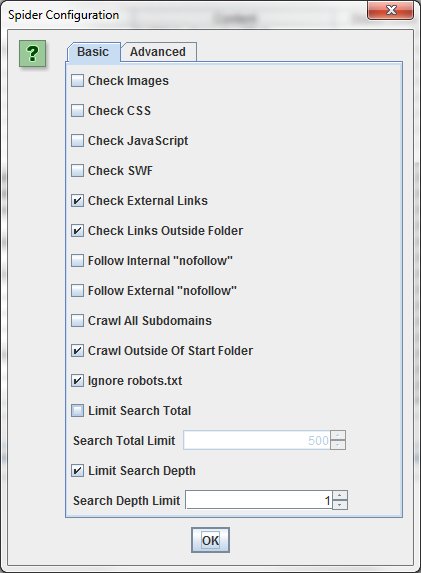Switch to the Advanced tab

point(158,52)
